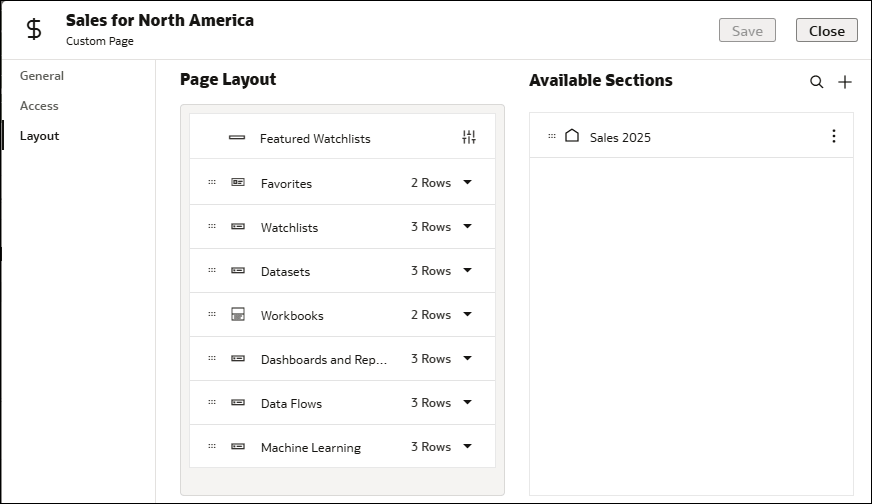Add a new section with plus icon

point(845,82)
